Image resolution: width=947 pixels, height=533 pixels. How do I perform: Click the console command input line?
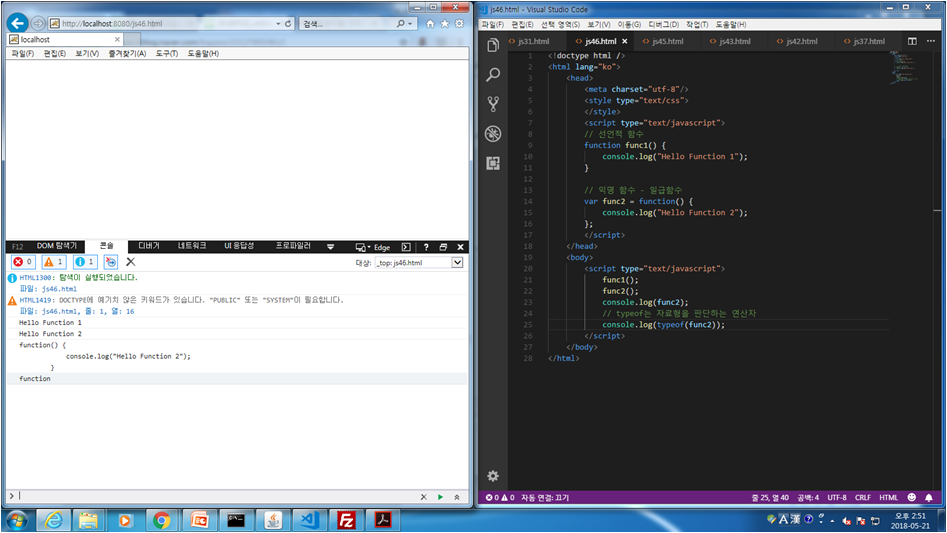click(x=217, y=496)
